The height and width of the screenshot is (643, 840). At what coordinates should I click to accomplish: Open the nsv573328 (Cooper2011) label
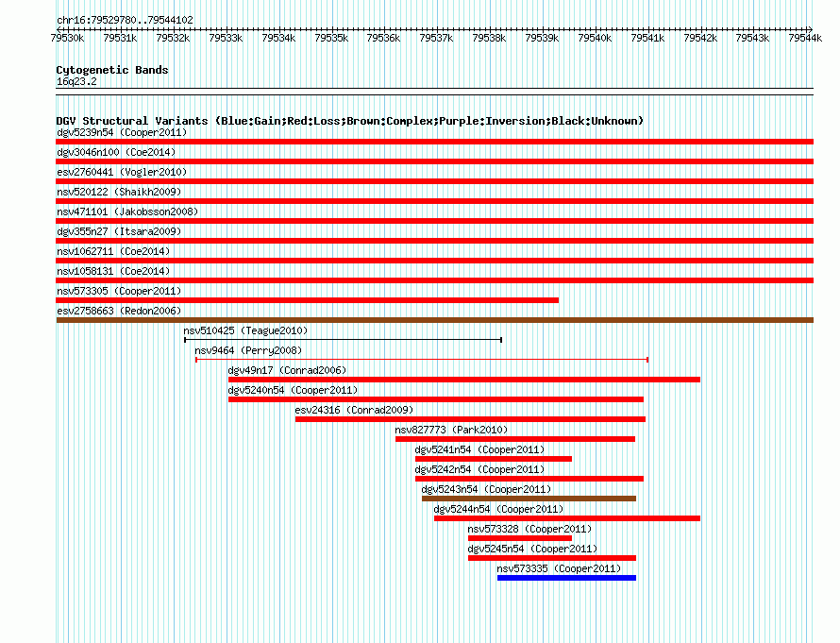[529, 529]
